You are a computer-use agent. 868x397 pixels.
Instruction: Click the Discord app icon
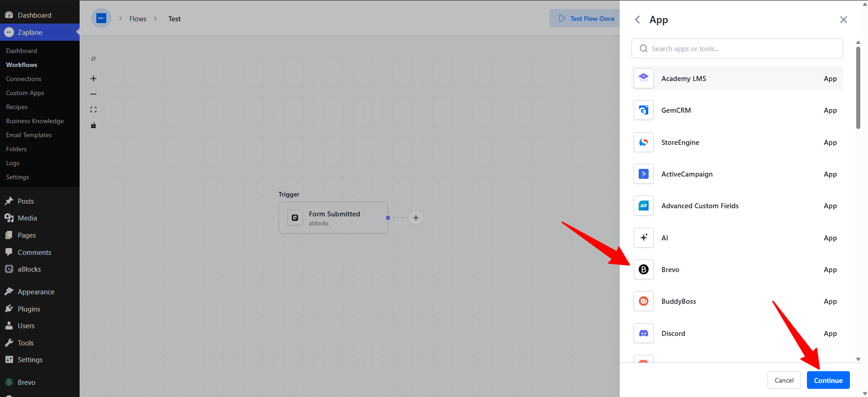click(644, 333)
